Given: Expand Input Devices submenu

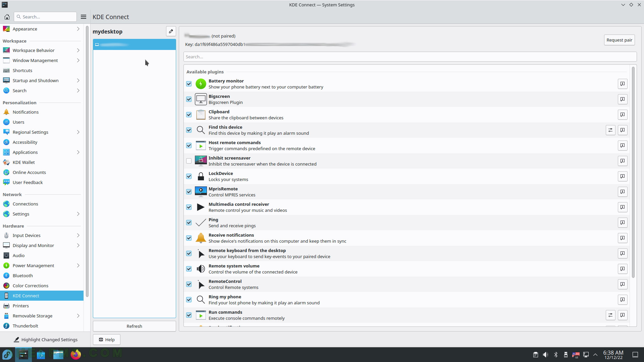Looking at the screenshot, I should click(x=78, y=235).
